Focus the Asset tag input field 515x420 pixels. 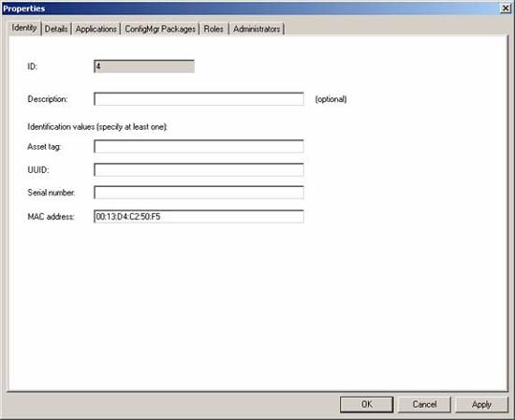pyautogui.click(x=199, y=146)
